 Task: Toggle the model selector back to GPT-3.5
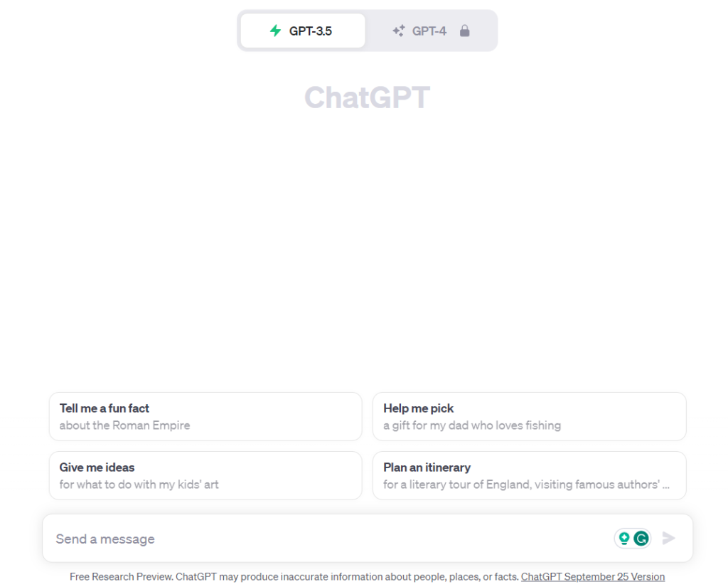click(x=301, y=30)
